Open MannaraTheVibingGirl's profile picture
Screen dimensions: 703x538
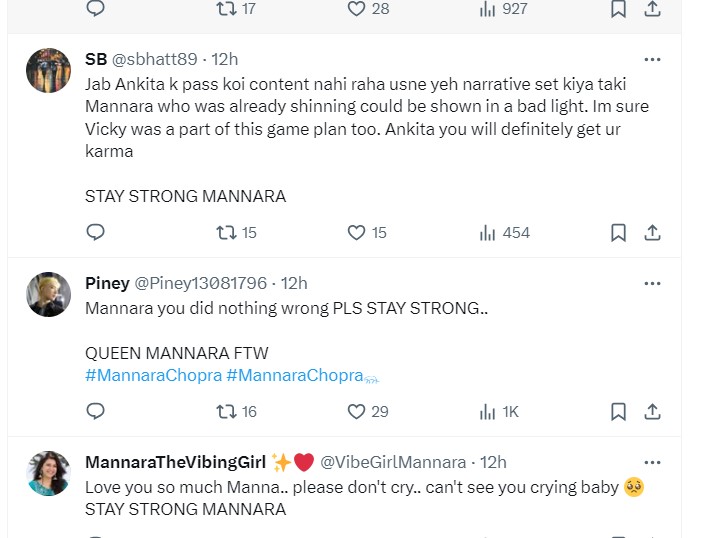(x=48, y=473)
